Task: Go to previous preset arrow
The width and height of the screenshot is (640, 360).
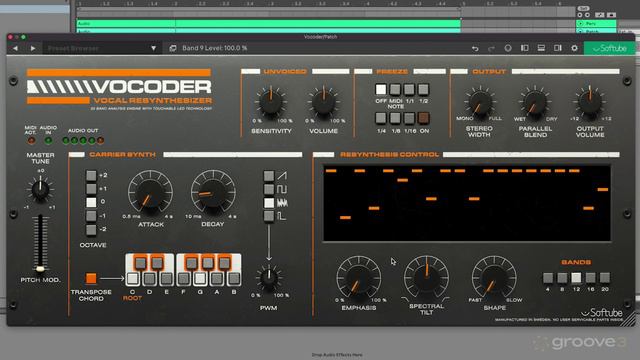Action: 15,48
